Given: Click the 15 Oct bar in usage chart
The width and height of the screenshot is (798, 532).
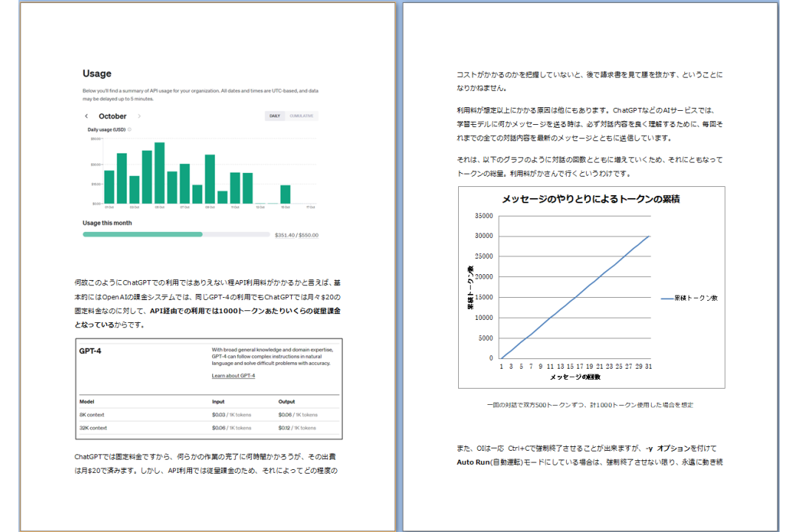Looking at the screenshot, I should click(285, 194).
